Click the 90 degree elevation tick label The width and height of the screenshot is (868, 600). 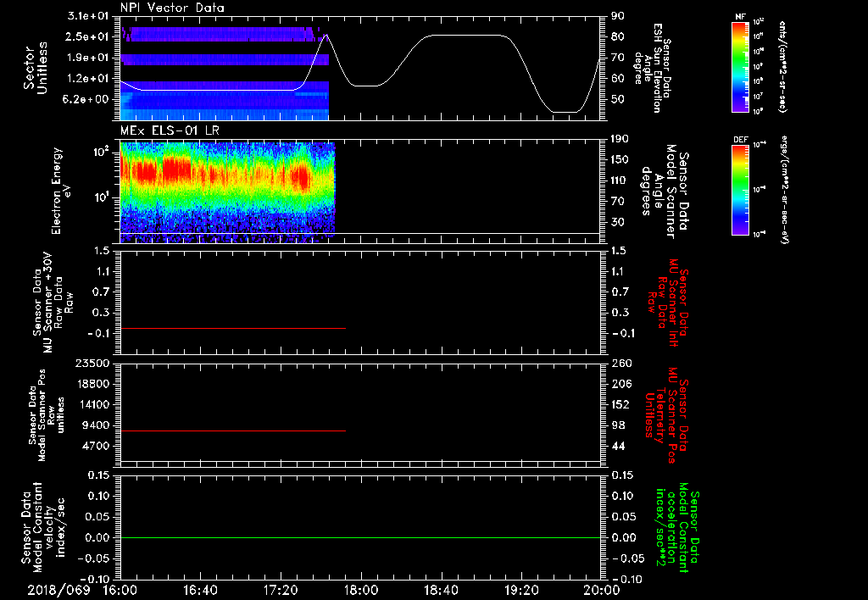618,16
